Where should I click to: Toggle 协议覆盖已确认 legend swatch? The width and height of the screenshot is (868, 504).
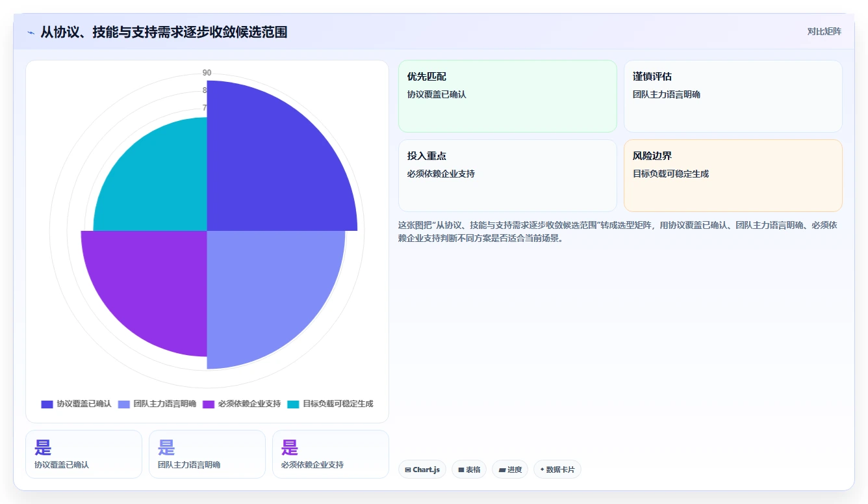(47, 404)
